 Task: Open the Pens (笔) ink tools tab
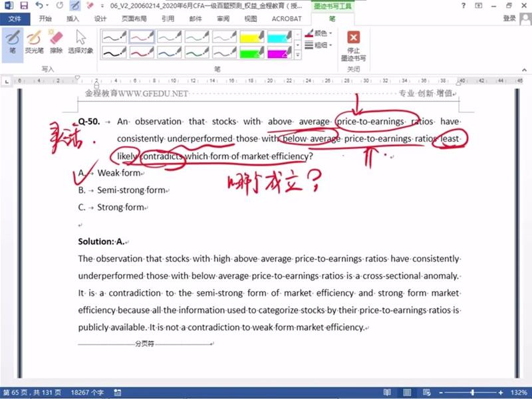(x=332, y=19)
